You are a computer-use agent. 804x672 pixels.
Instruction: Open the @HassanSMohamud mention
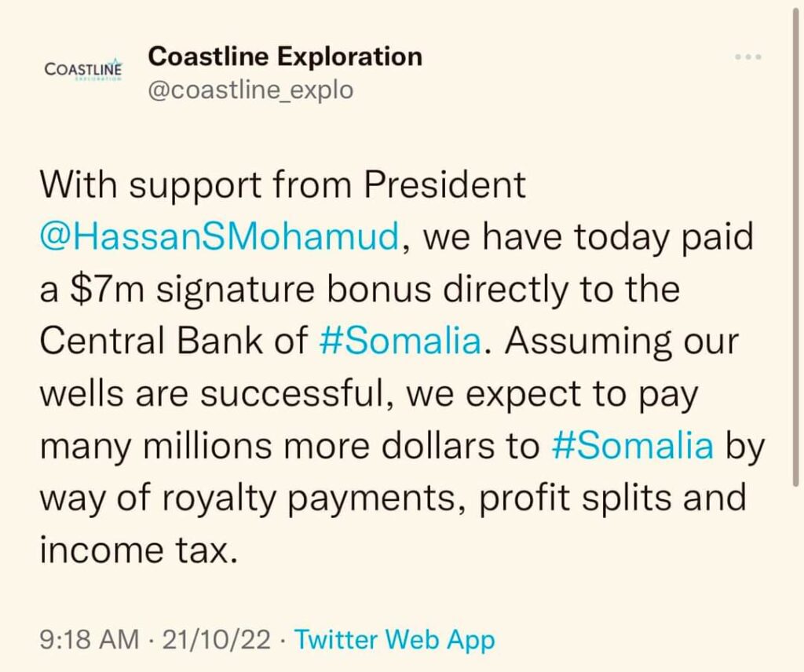click(x=220, y=237)
